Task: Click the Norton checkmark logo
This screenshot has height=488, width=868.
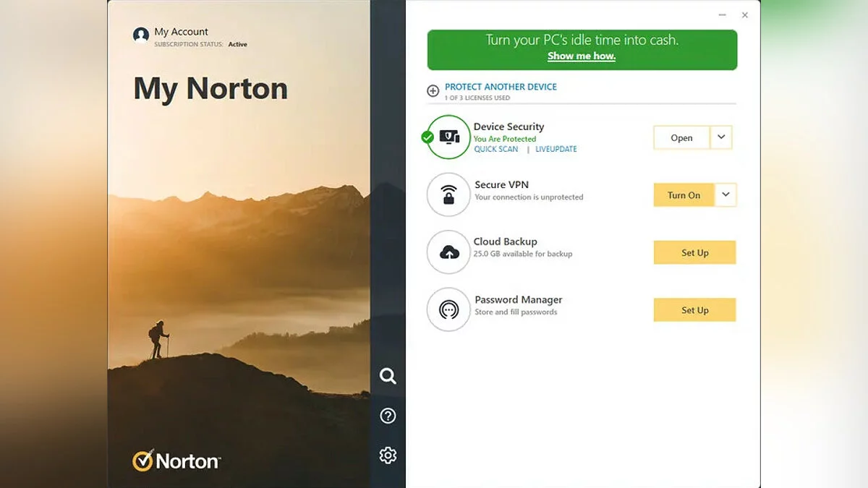Action: pyautogui.click(x=143, y=461)
